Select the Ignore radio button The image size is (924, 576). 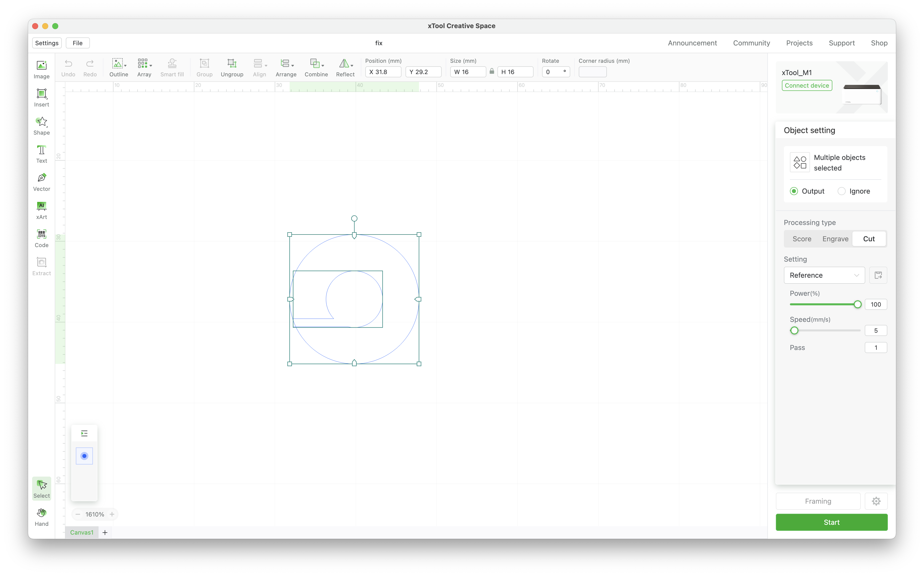[x=841, y=191]
